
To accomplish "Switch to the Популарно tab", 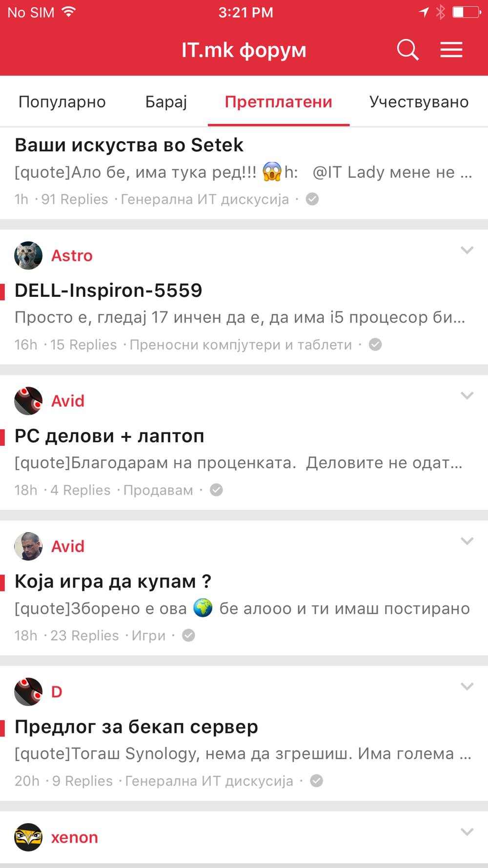I will 62,102.
